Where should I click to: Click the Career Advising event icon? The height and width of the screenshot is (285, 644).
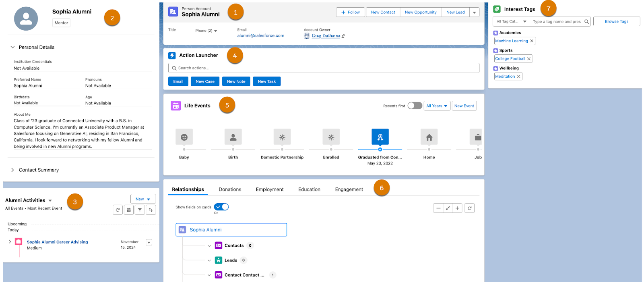[19, 241]
